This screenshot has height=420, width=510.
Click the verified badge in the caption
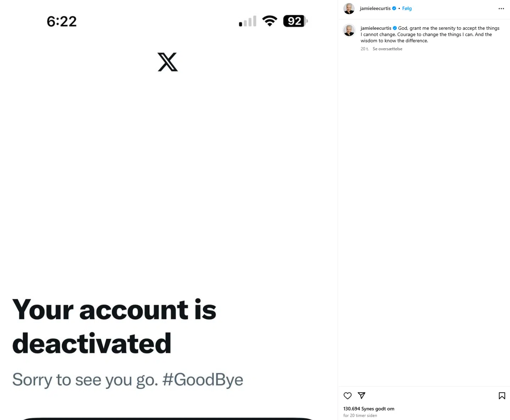(395, 28)
